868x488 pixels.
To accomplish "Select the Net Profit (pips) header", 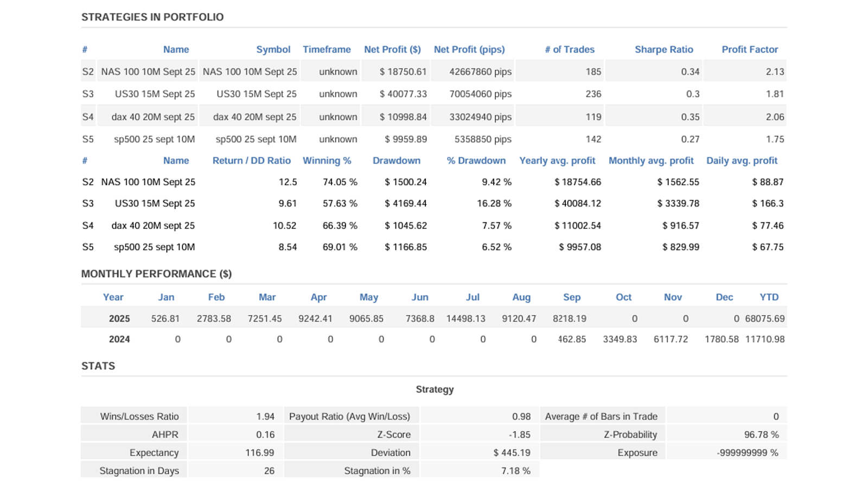I will coord(469,49).
